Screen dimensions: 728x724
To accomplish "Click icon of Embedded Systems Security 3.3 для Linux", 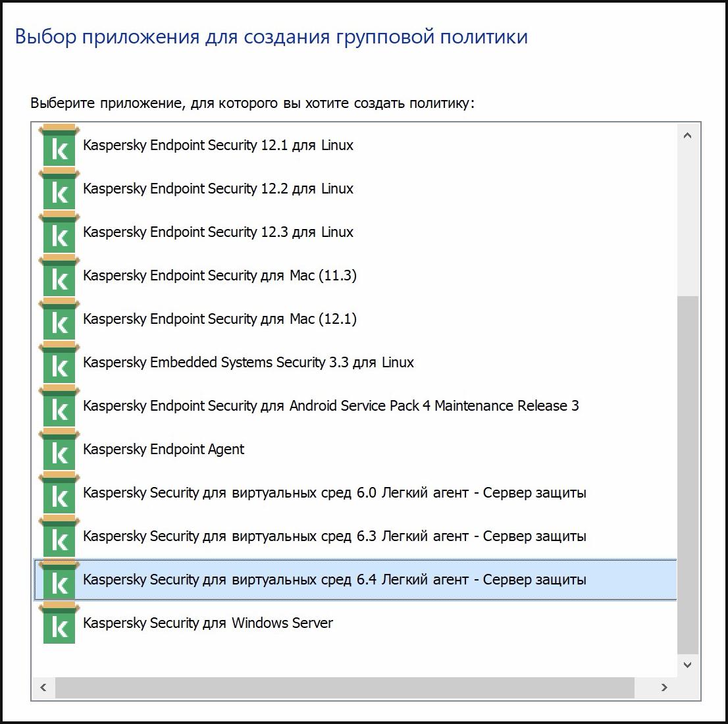I will pos(59,362).
